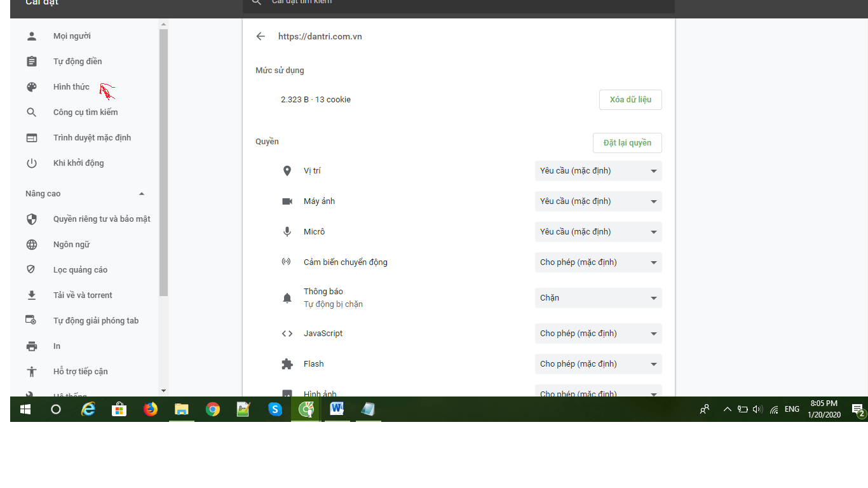Screen dimensions: 868x488
Task: Open Firefox from the taskbar
Action: [151, 409]
